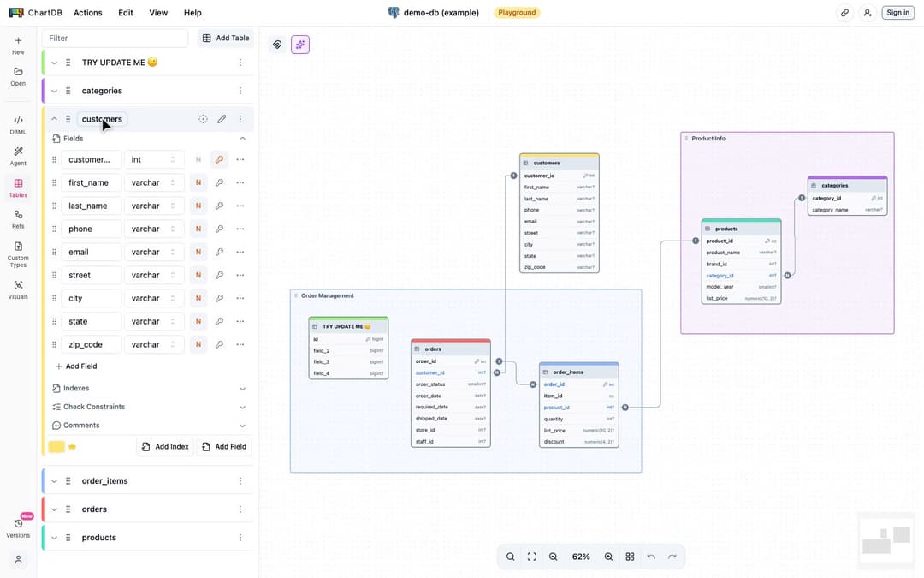Open Versions history panel

click(x=18, y=528)
